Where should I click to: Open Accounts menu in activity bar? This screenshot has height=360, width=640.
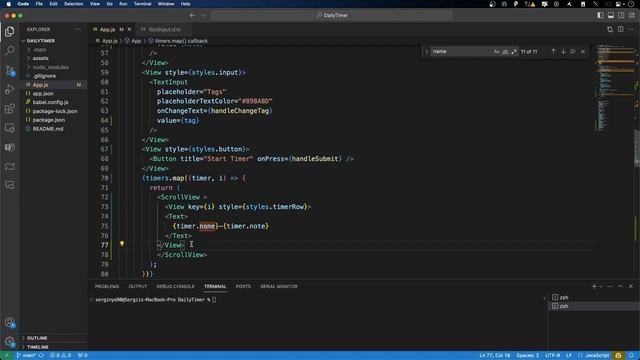click(x=9, y=322)
